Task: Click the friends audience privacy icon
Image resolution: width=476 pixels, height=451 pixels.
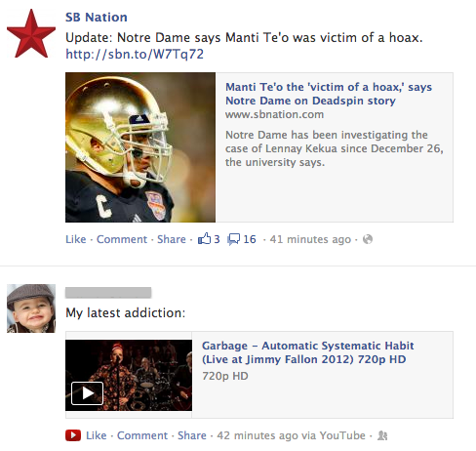Action: click(382, 435)
